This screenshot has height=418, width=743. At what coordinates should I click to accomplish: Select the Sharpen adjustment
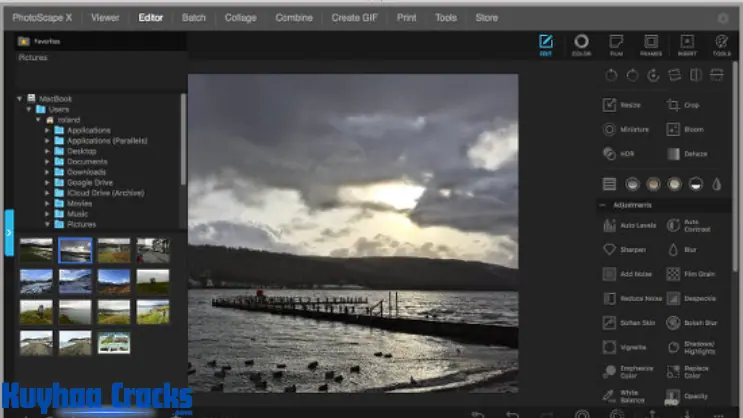pos(624,249)
